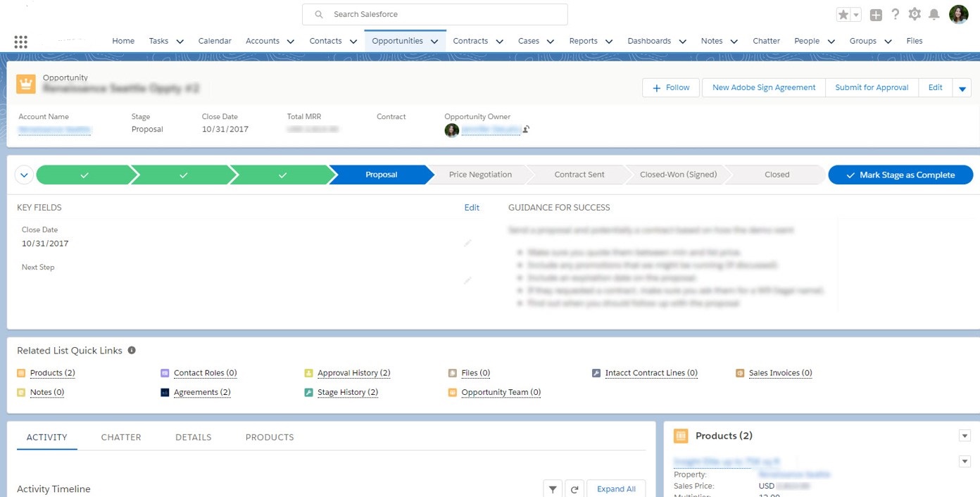This screenshot has height=497, width=980.
Task: Click the opportunity owner avatar photo
Action: pos(452,130)
